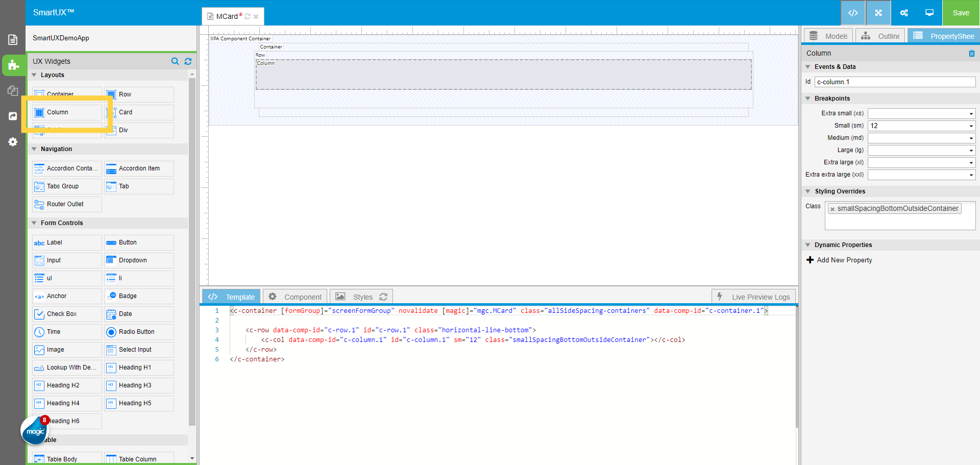Open the Settings gear in the left sidebar
980x465 pixels.
coord(13,142)
